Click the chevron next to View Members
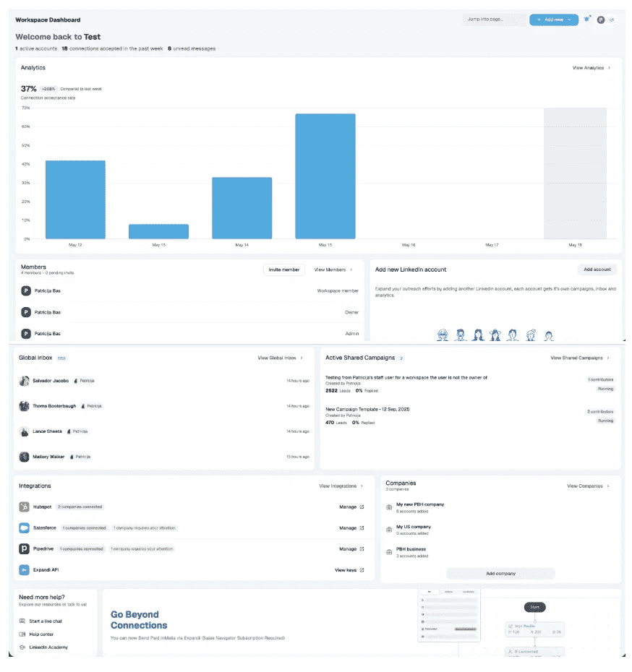632x672 pixels. point(351,270)
